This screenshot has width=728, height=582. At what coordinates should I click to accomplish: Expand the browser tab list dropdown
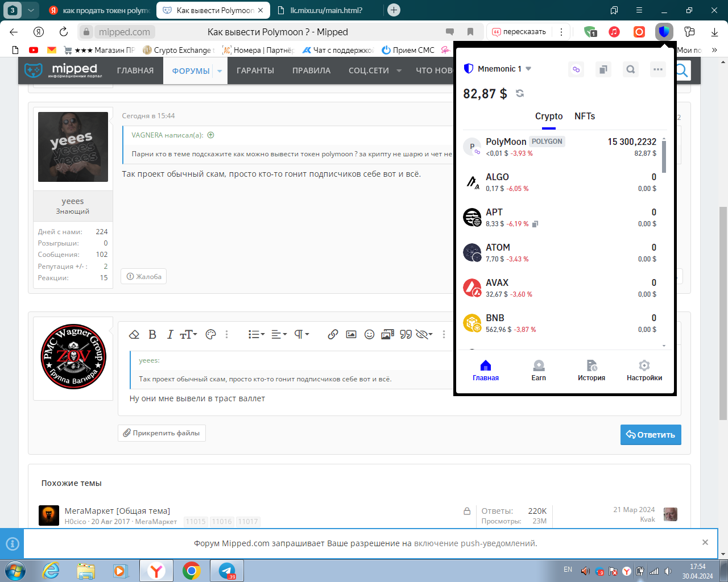pyautogui.click(x=31, y=10)
